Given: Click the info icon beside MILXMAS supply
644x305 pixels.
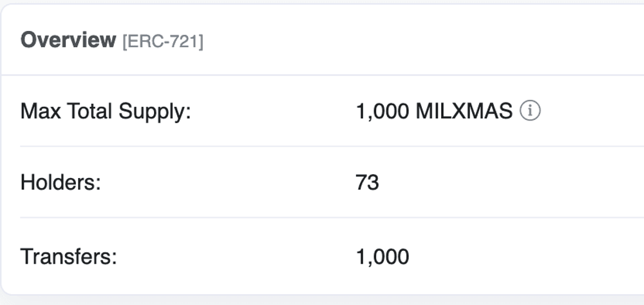Looking at the screenshot, I should pos(530,111).
